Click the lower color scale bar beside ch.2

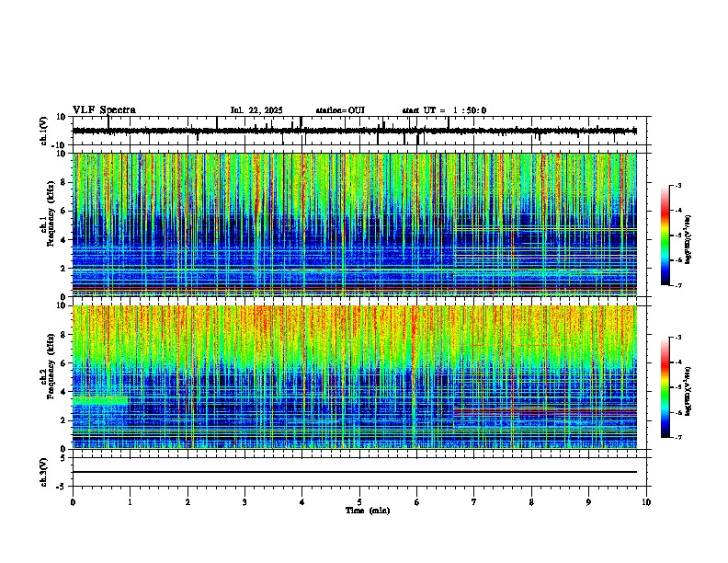point(665,387)
